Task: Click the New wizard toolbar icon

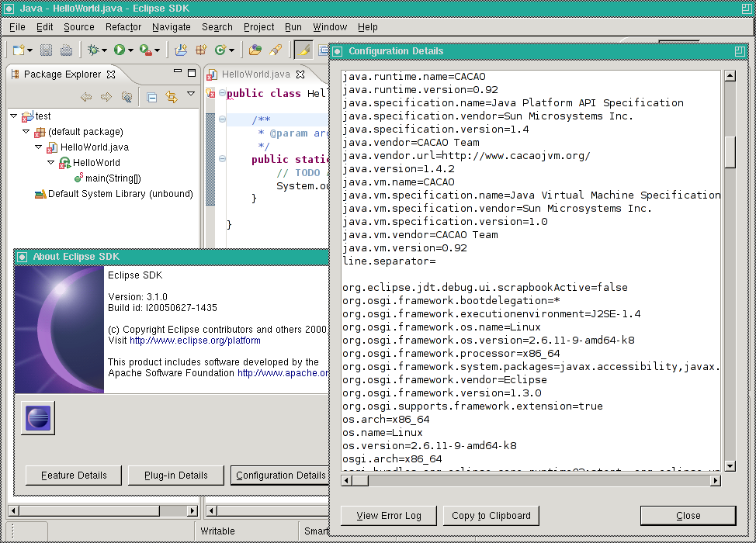Action: pos(19,50)
